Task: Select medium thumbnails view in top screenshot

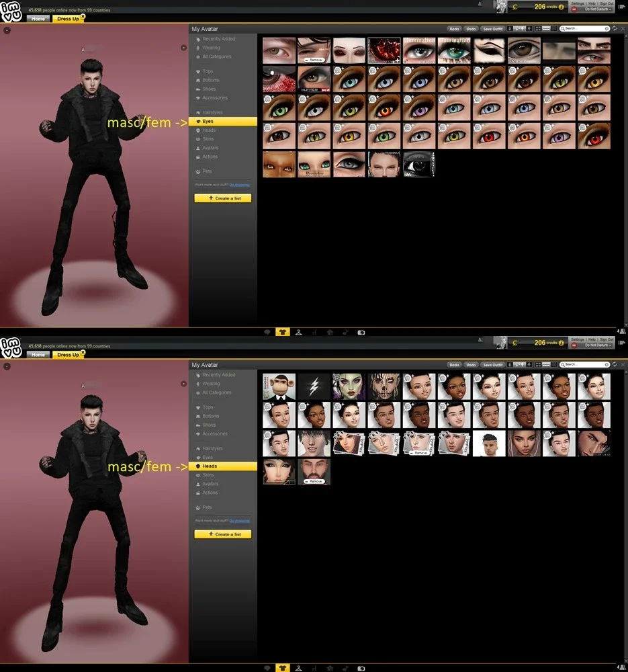Action: [x=546, y=29]
